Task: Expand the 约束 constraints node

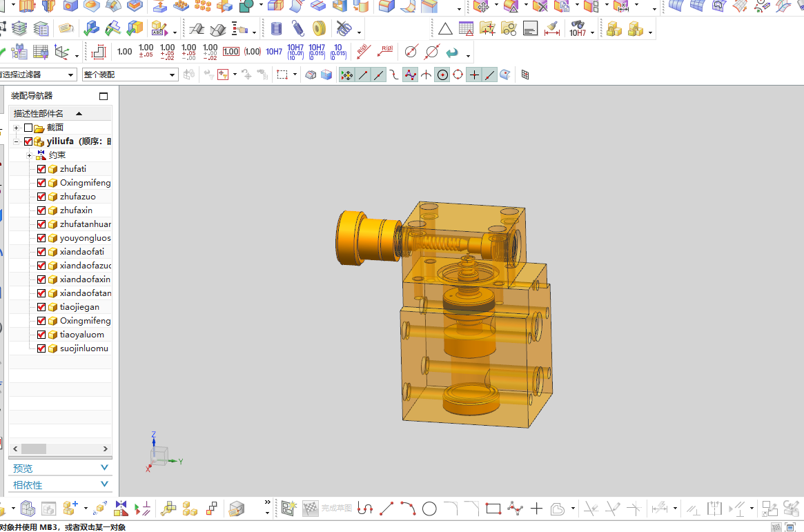Action: point(29,155)
